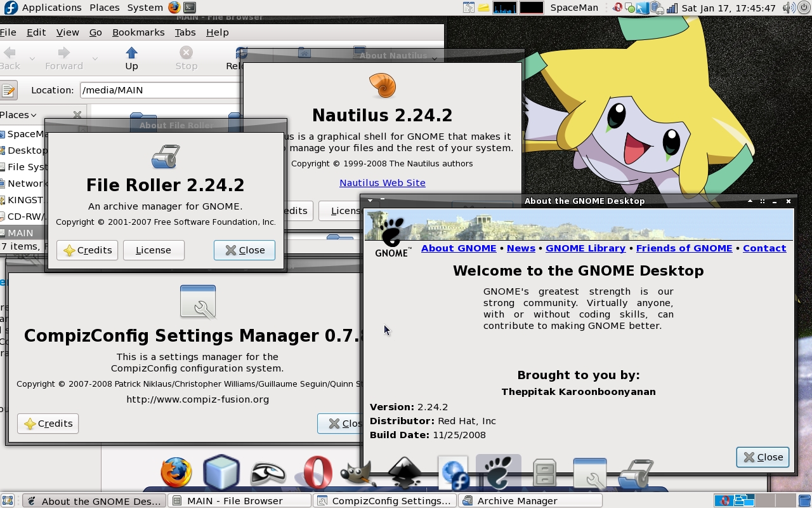Image resolution: width=812 pixels, height=508 pixels.
Task: Switch to About the GNOME Desktop taskbar entry
Action: (x=95, y=501)
